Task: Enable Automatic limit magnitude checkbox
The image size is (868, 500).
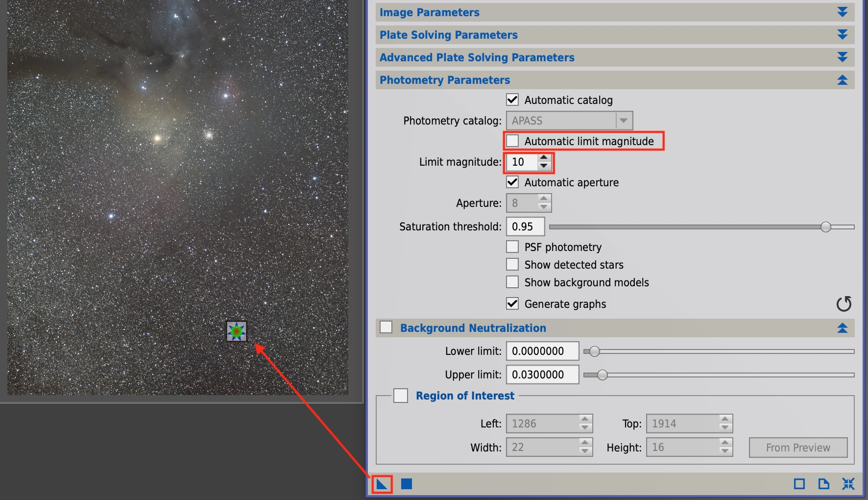Action: (x=512, y=141)
